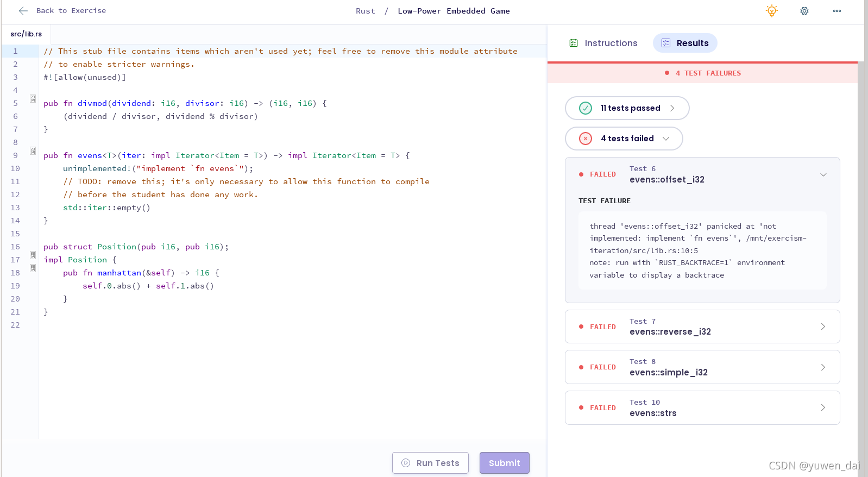This screenshot has width=868, height=477.
Task: Click fold marker beside line 9
Action: coord(33,151)
